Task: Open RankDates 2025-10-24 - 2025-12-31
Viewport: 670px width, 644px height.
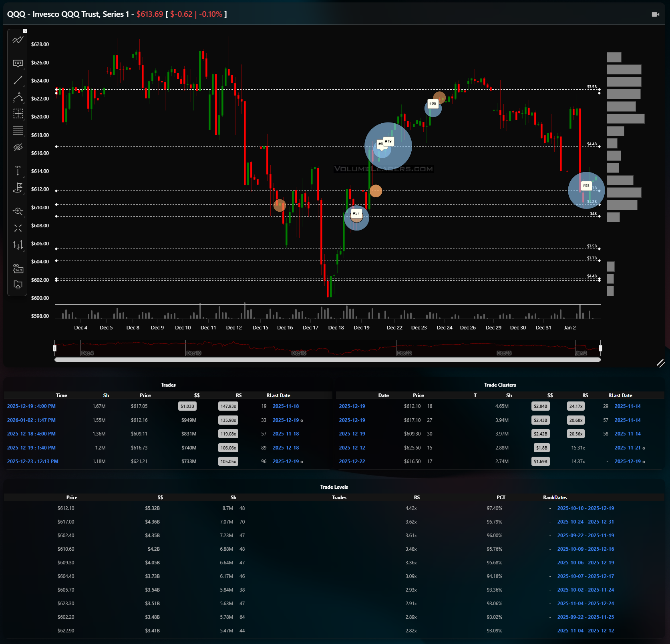Action: tap(585, 522)
